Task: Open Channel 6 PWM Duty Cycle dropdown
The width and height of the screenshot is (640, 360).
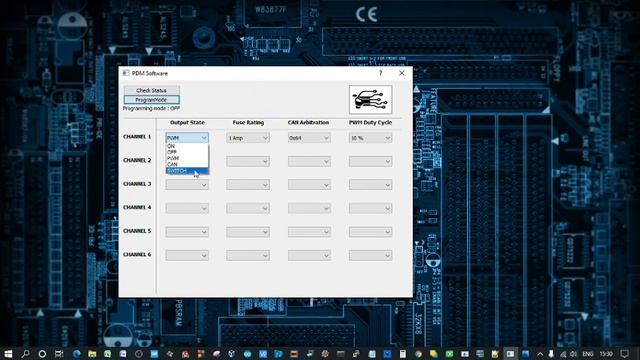Action: [370, 256]
